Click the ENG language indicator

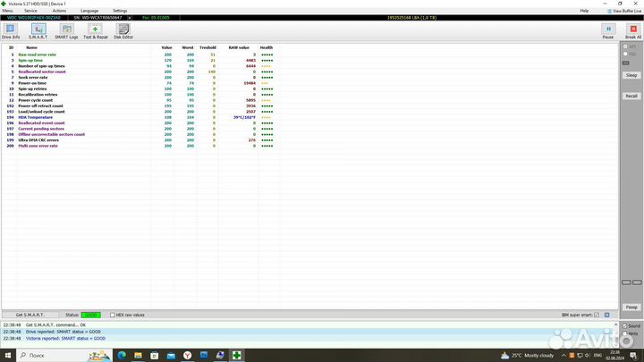pos(598,355)
